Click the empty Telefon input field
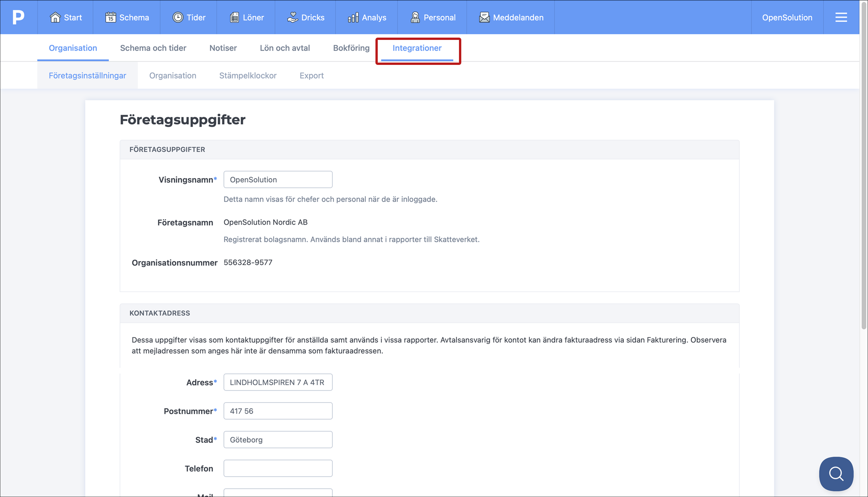 click(x=278, y=468)
